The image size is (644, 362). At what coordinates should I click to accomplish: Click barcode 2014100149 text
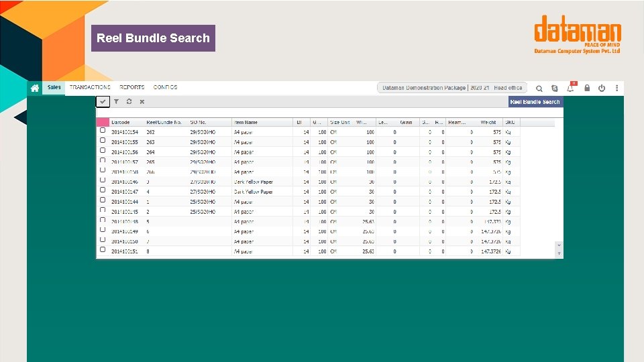pyautogui.click(x=125, y=231)
